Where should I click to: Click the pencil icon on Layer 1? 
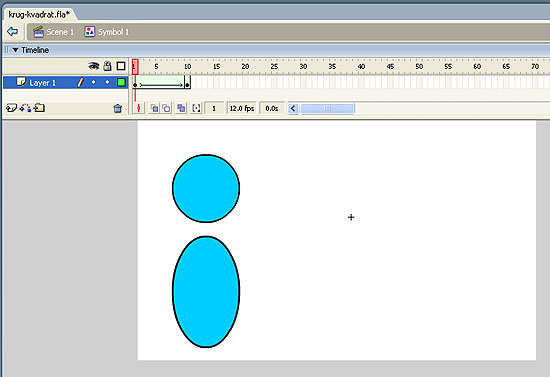tap(80, 82)
